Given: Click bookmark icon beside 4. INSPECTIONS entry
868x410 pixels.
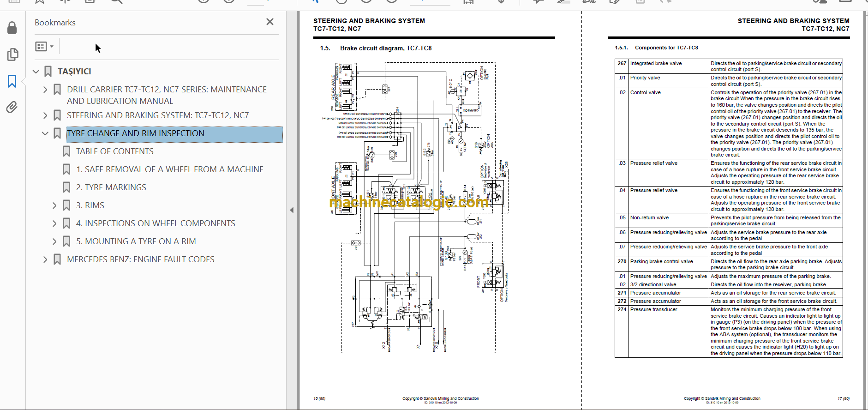Looking at the screenshot, I should pyautogui.click(x=66, y=223).
